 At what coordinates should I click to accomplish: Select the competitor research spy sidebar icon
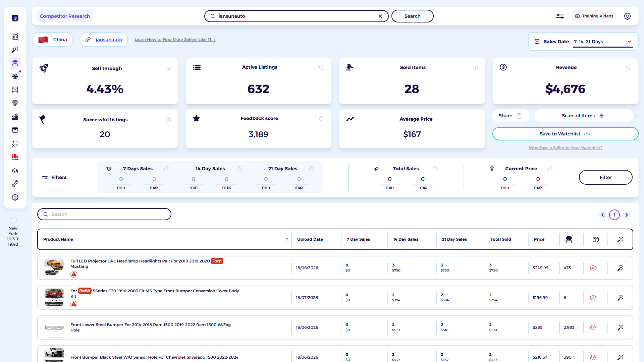click(x=15, y=63)
